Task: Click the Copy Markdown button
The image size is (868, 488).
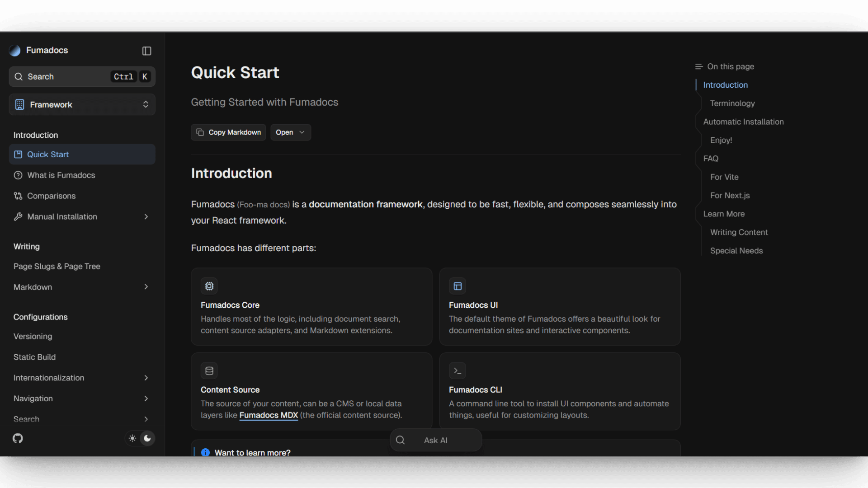Action: (x=228, y=132)
